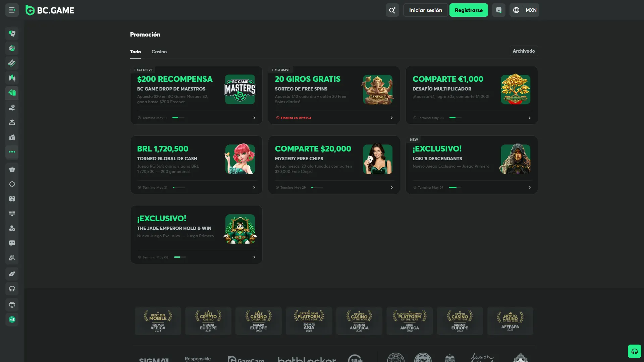Switch to the Casino tab
The height and width of the screenshot is (362, 644).
coord(159,52)
